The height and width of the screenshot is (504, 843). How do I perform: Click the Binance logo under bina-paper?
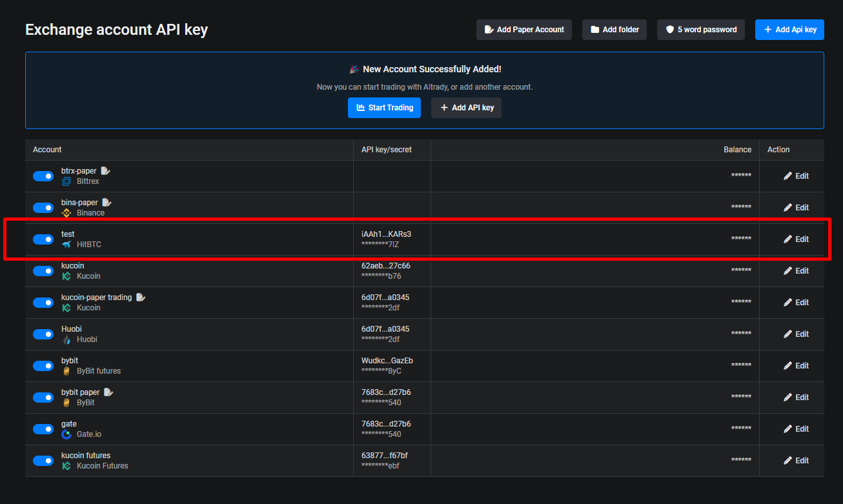click(x=66, y=213)
